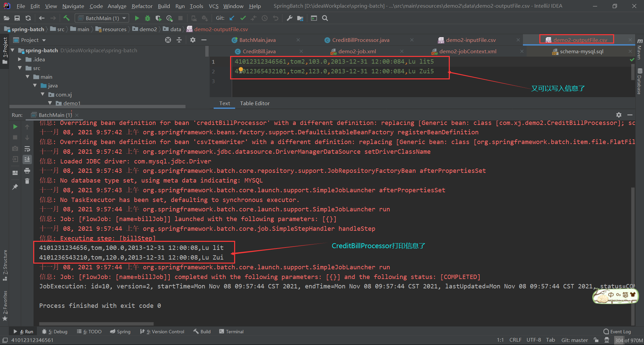Select the demo2-jobContext.xml editor tab
This screenshot has width=644, height=345.
[467, 51]
